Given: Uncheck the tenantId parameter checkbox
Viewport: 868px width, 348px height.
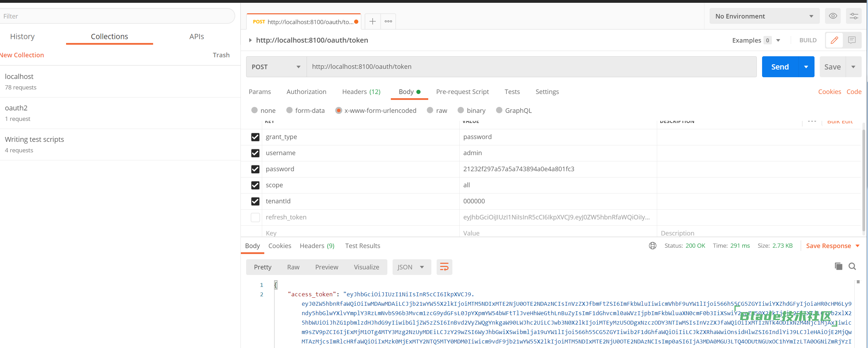Looking at the screenshot, I should click(x=255, y=201).
